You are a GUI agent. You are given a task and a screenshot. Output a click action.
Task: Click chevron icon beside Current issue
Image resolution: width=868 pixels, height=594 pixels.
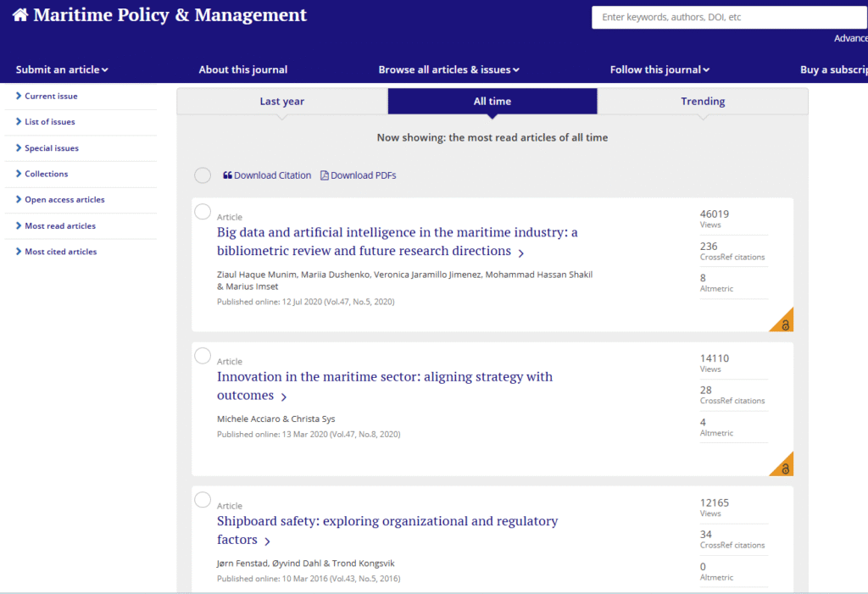click(19, 96)
